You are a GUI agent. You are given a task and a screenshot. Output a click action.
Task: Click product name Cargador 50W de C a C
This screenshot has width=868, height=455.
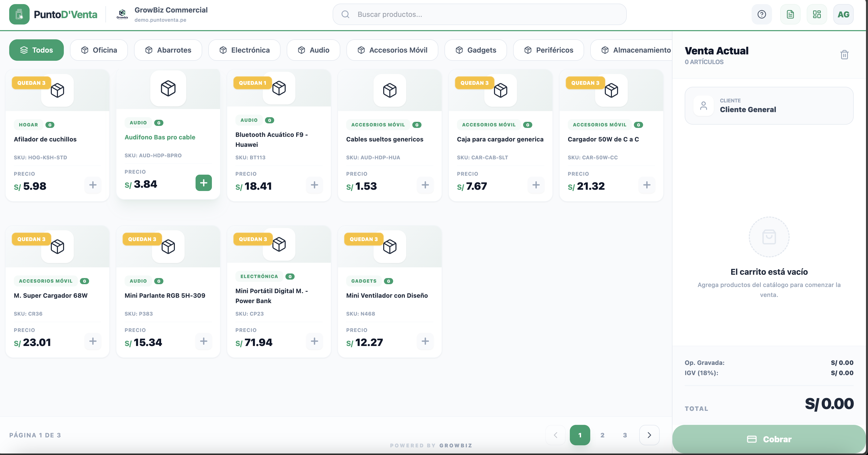pyautogui.click(x=603, y=139)
